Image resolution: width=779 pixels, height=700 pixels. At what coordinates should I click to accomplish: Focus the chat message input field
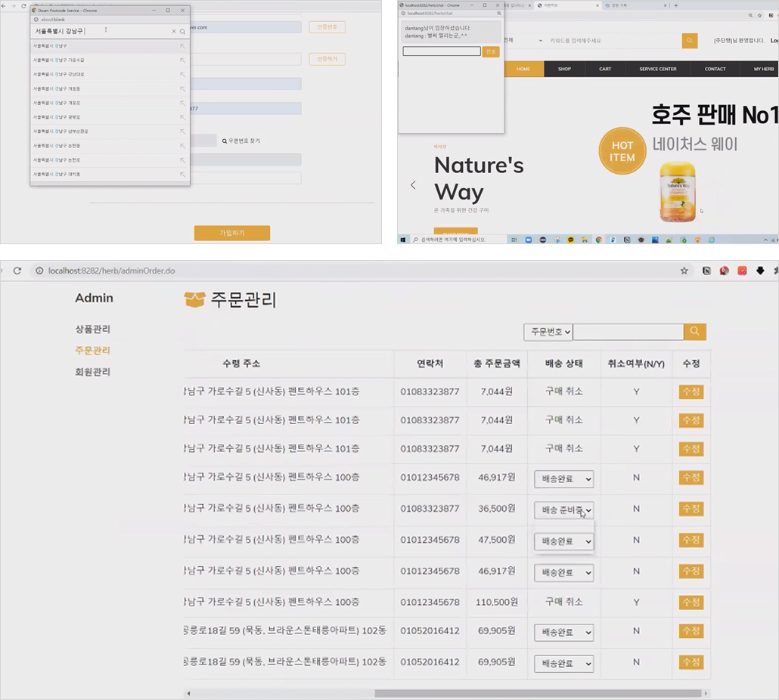pos(442,51)
